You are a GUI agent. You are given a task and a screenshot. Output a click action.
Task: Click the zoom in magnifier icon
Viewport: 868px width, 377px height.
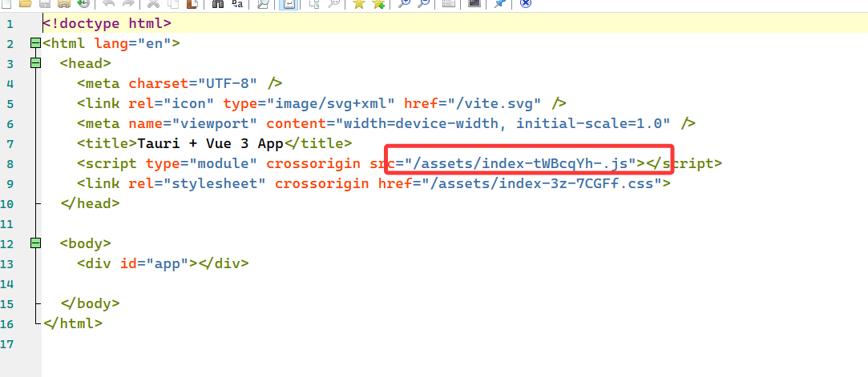click(404, 3)
